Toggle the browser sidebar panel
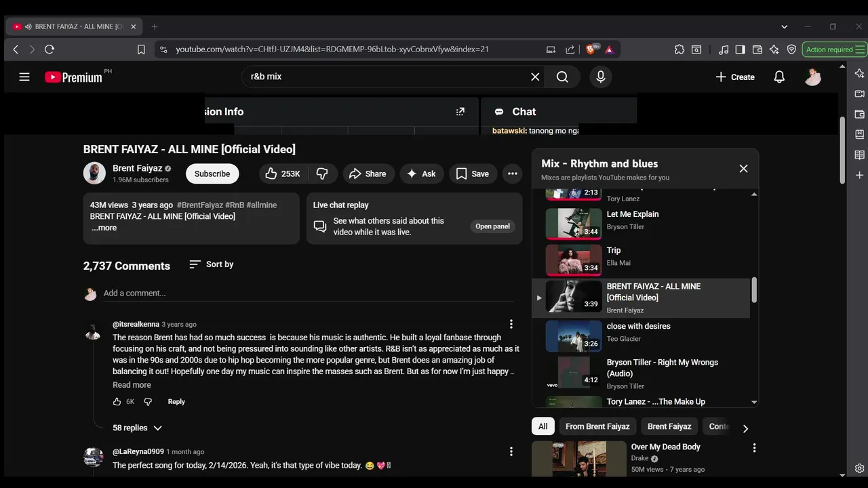This screenshot has height=488, width=868. coord(740,49)
